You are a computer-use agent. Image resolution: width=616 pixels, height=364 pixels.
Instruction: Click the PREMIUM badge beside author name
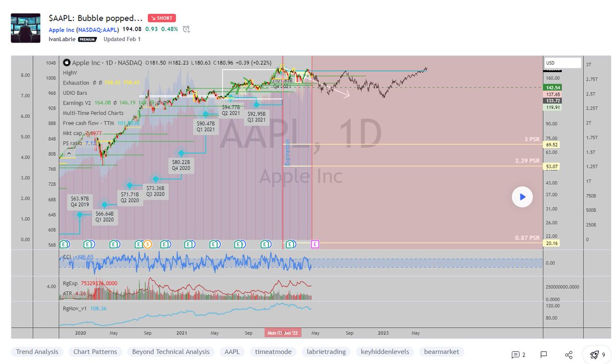pos(88,39)
